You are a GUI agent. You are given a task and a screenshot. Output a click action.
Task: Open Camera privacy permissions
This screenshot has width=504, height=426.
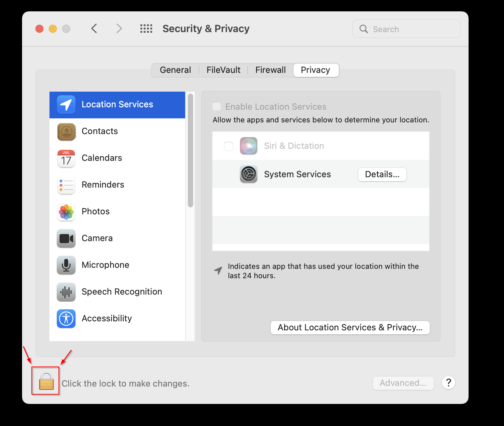pyautogui.click(x=97, y=238)
